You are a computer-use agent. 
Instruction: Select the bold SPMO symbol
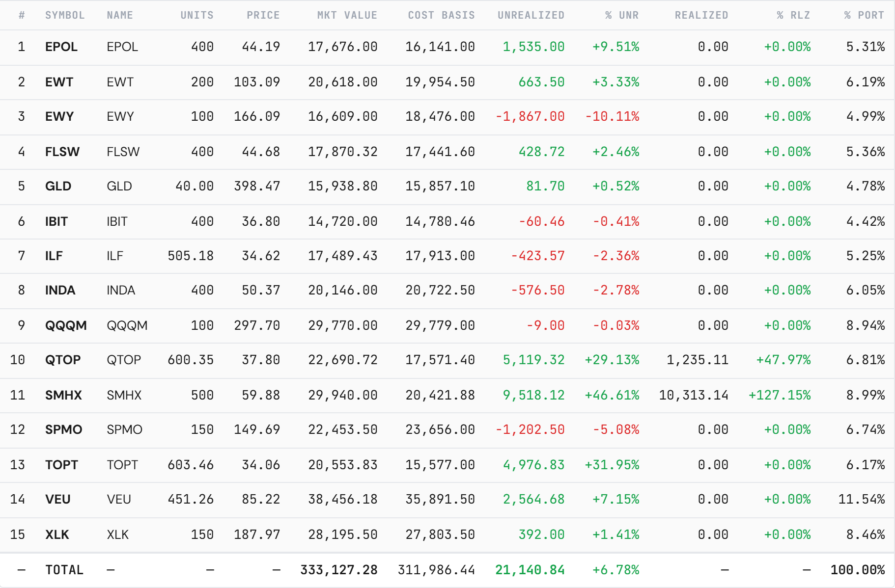(x=64, y=429)
